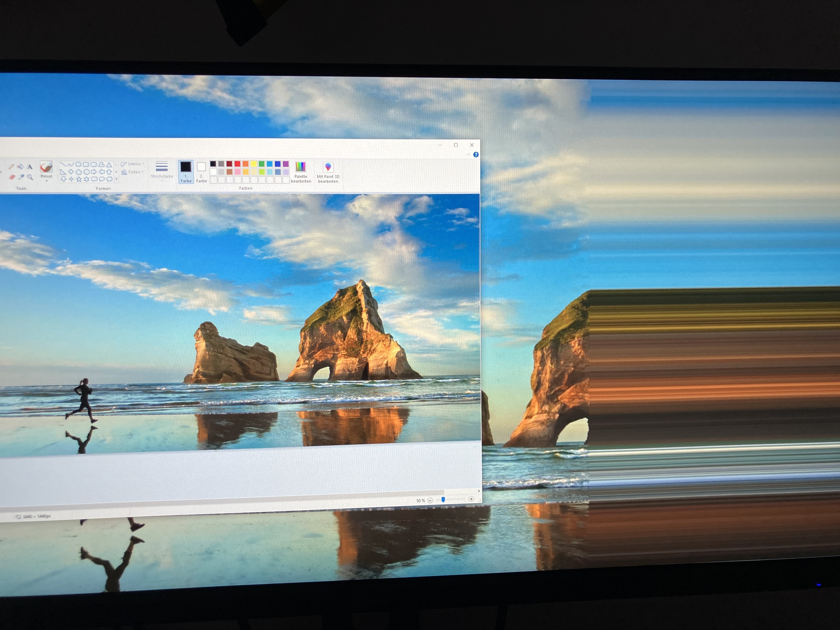The width and height of the screenshot is (840, 630).
Task: Activate the 2. Farbe color slot
Action: (201, 172)
